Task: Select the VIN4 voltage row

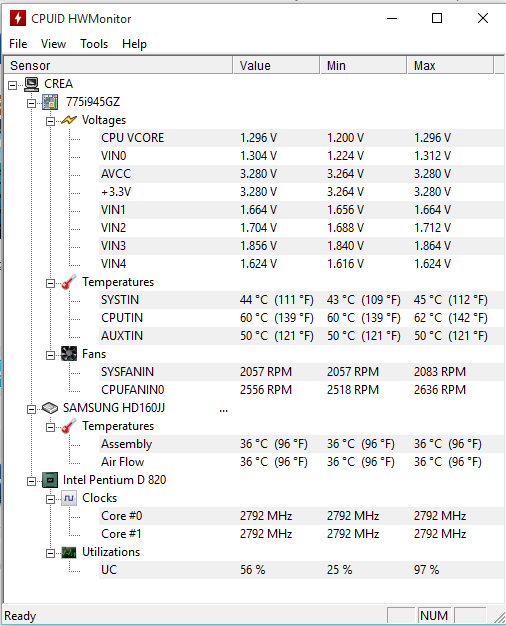Action: pos(302,263)
